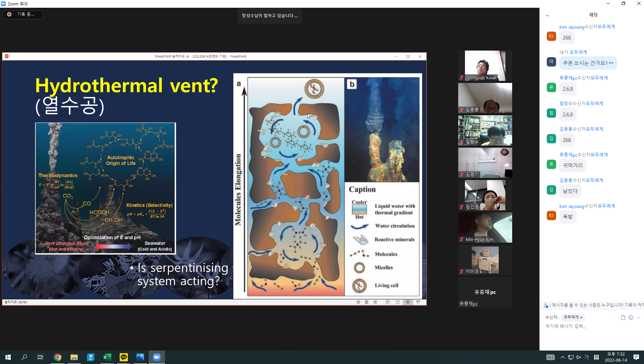Show hidden system tray icons
Screen dimensions: 644x364
562,357
